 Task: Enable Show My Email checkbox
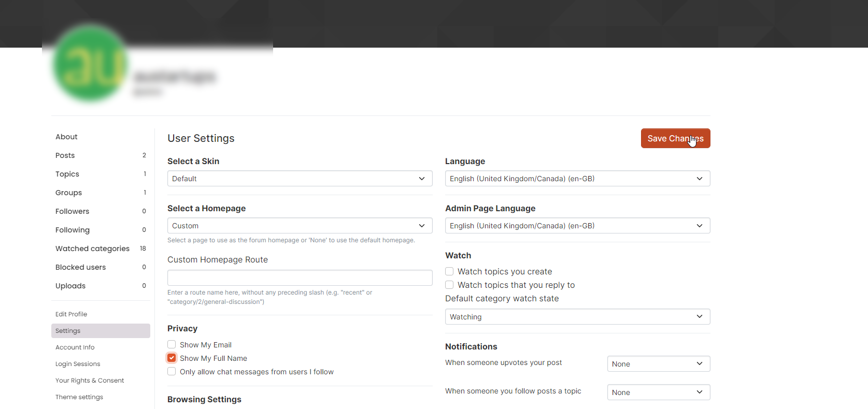pos(172,345)
